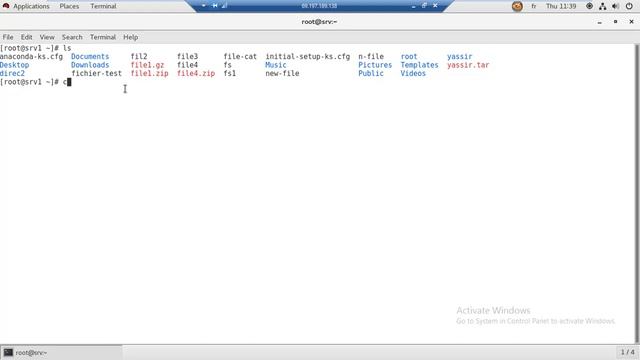This screenshot has height=360, width=640.
Task: Click the power button icon
Action: coord(629,6)
